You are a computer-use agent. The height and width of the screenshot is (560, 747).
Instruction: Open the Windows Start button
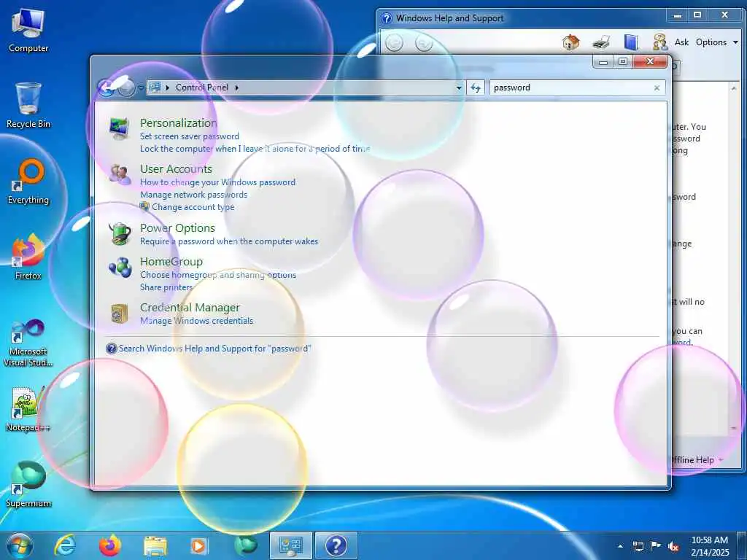pos(20,545)
